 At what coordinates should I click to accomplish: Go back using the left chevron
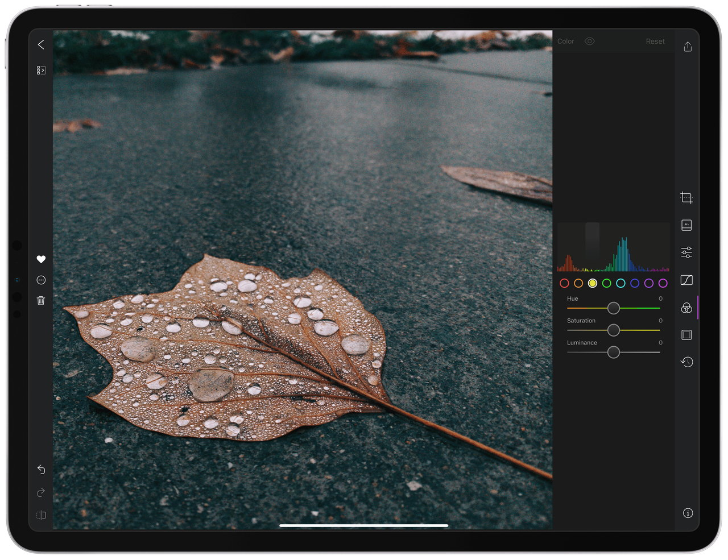[x=41, y=44]
